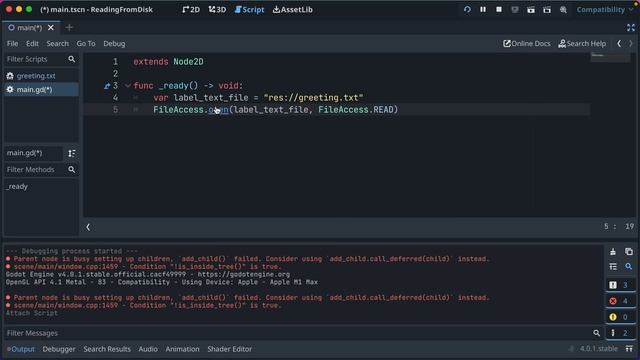Toggle editor messages filter showing 2
Screen dimensions: 640x360
click(x=620, y=333)
